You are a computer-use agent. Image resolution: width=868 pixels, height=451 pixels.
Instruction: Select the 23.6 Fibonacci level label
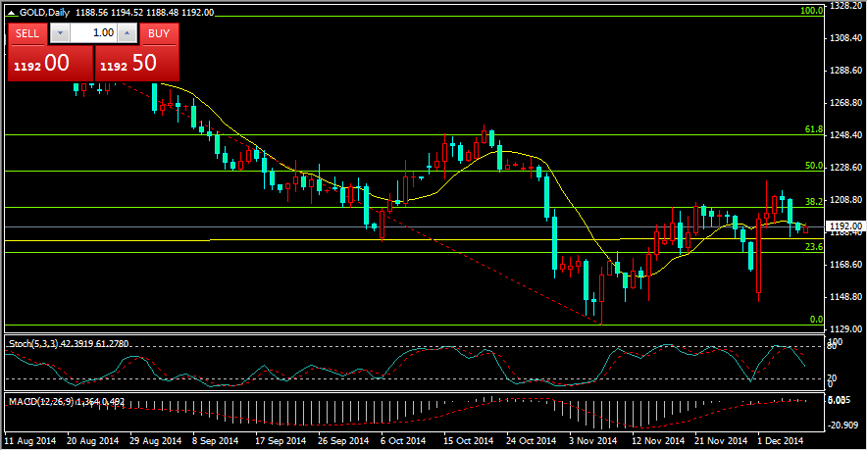click(812, 247)
